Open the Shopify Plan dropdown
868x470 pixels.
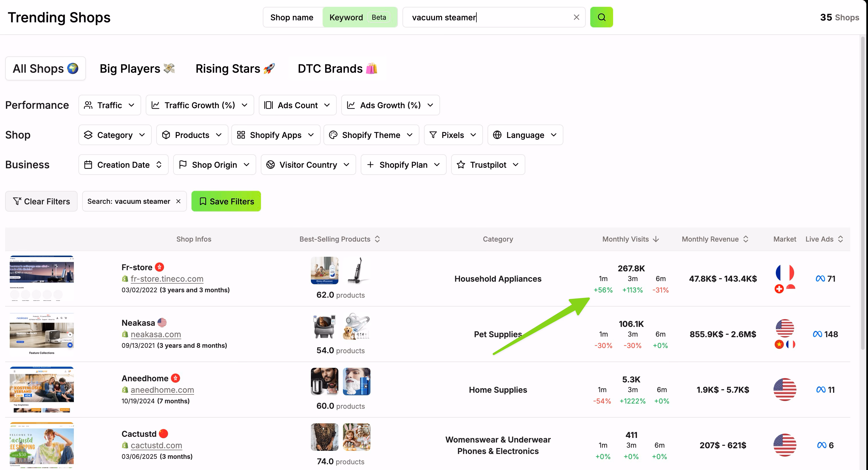coord(403,165)
